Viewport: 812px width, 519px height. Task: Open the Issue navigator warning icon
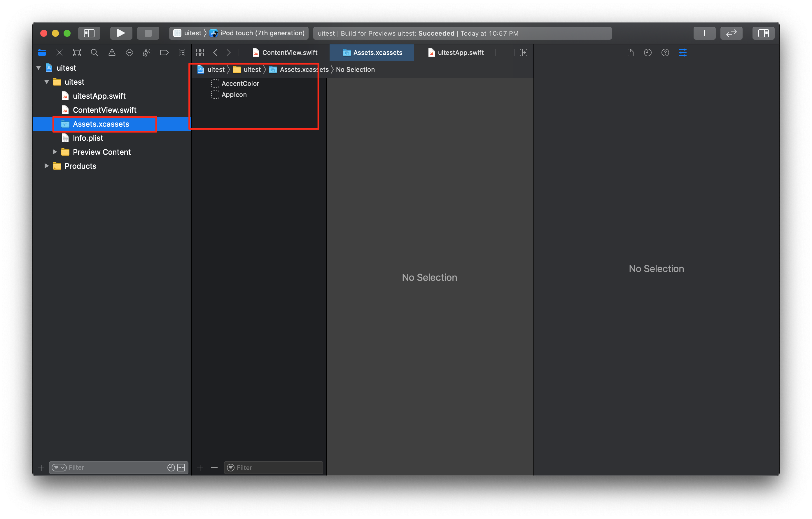pyautogui.click(x=112, y=53)
